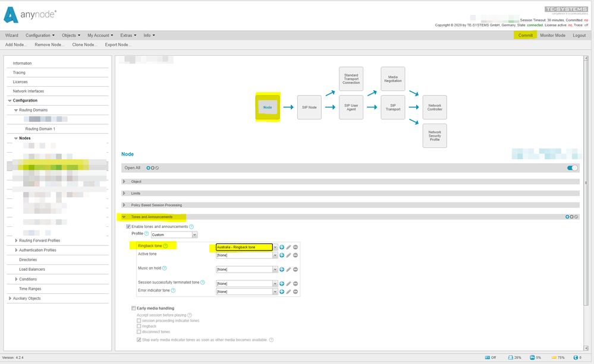Edit the Active tone entry
The image size is (594, 364).
tap(288, 255)
